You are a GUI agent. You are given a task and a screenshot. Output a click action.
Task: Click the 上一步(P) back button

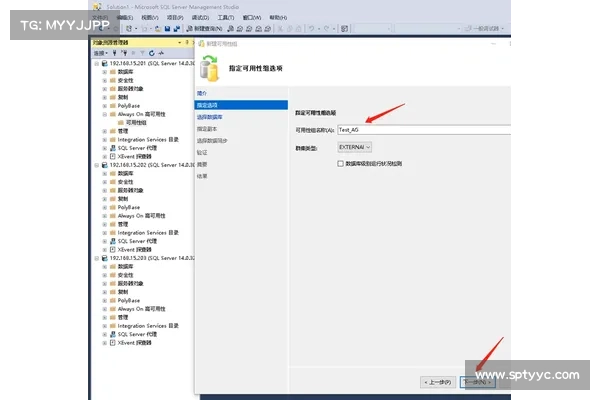coord(438,382)
